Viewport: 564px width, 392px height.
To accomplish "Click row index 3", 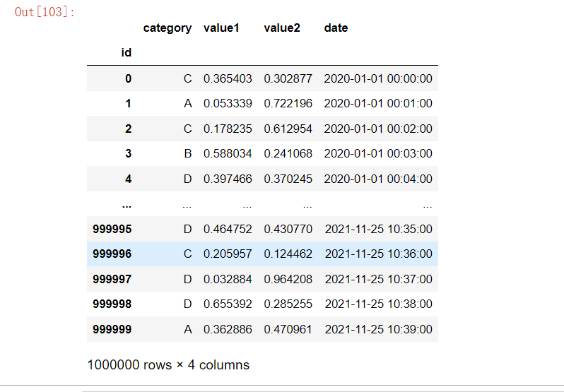I will [129, 154].
